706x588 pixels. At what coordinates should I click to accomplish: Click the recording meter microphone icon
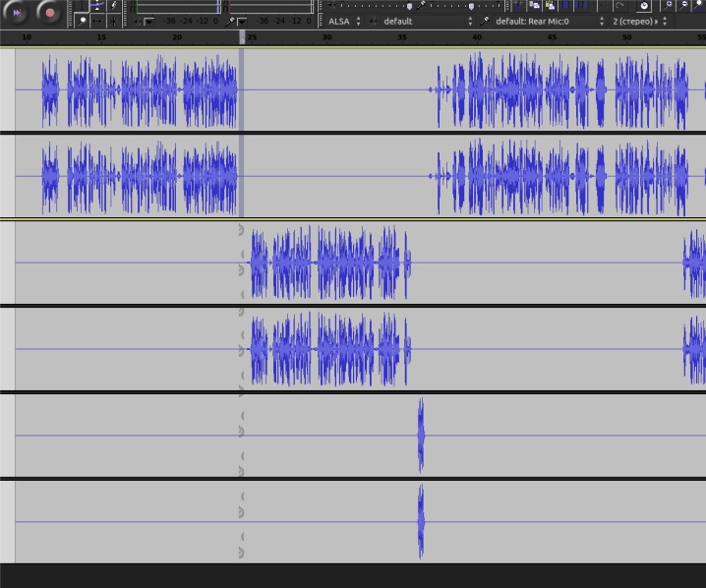click(230, 22)
